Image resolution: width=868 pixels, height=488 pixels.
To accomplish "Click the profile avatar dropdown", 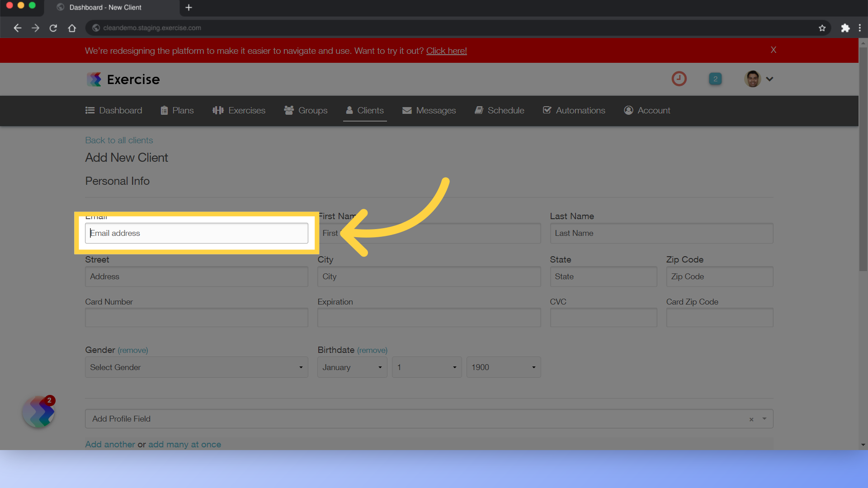I will (759, 79).
